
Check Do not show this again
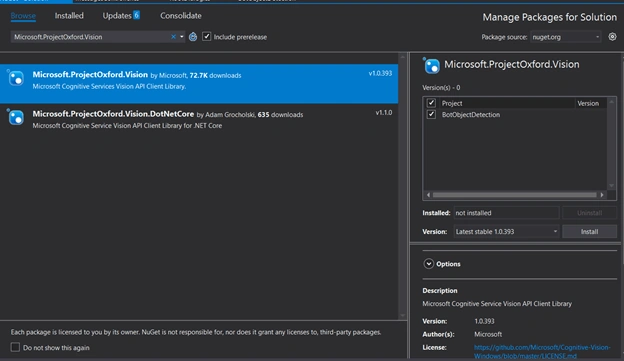[15, 347]
